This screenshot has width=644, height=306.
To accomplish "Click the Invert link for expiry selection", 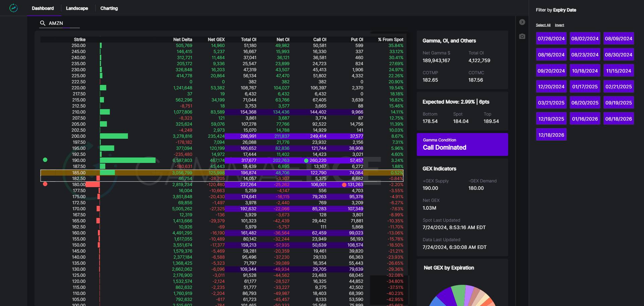I will (x=559, y=25).
